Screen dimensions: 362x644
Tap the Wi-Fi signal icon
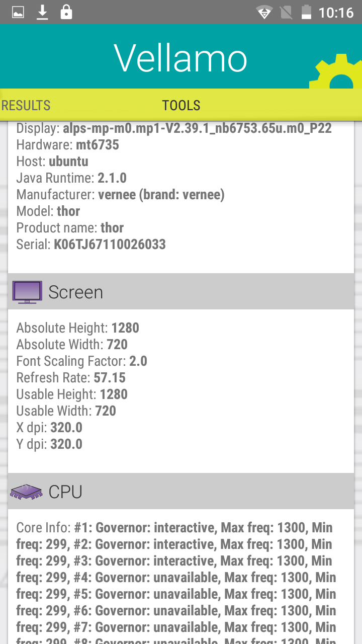(264, 12)
